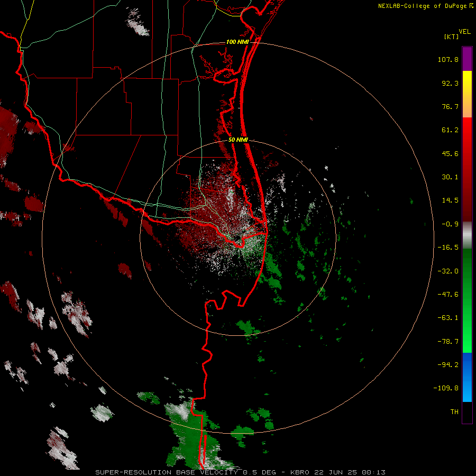
Task: Click the VEL legend title
Action: [464, 32]
